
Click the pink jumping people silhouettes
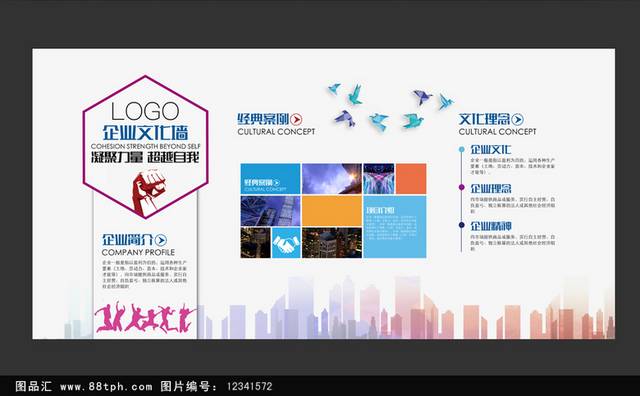[x=145, y=317]
